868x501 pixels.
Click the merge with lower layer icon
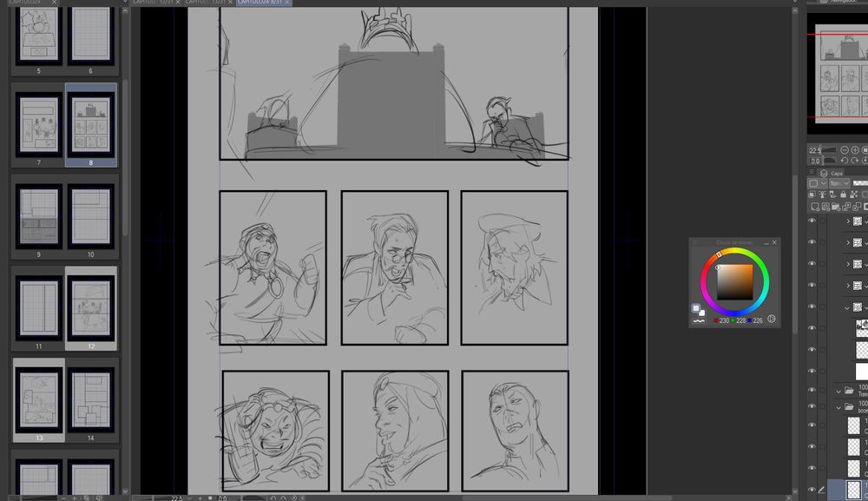click(857, 208)
